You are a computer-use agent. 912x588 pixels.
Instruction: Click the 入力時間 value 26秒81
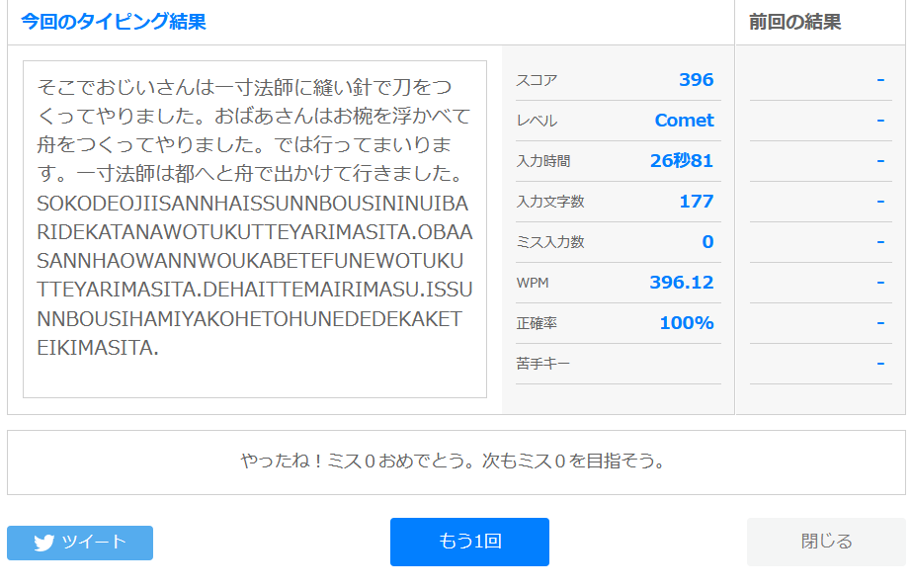click(x=681, y=161)
